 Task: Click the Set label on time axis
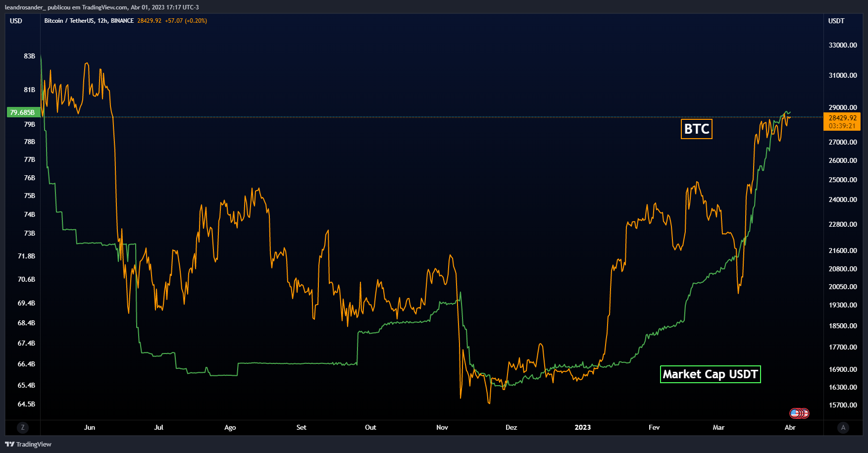(302, 427)
